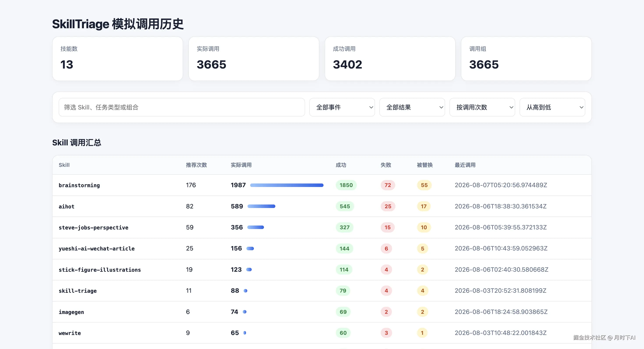Click the 被替换 column header
The height and width of the screenshot is (349, 644).
425,165
